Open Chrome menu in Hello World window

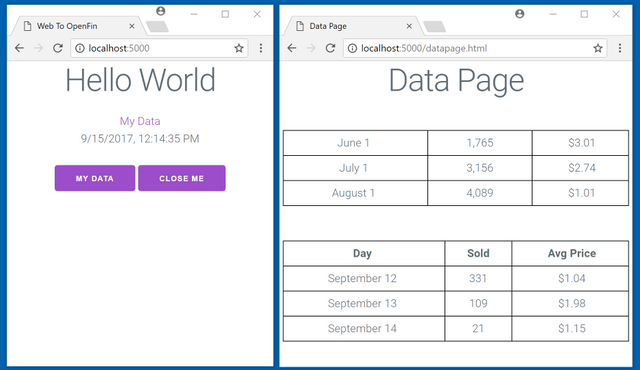(261, 48)
